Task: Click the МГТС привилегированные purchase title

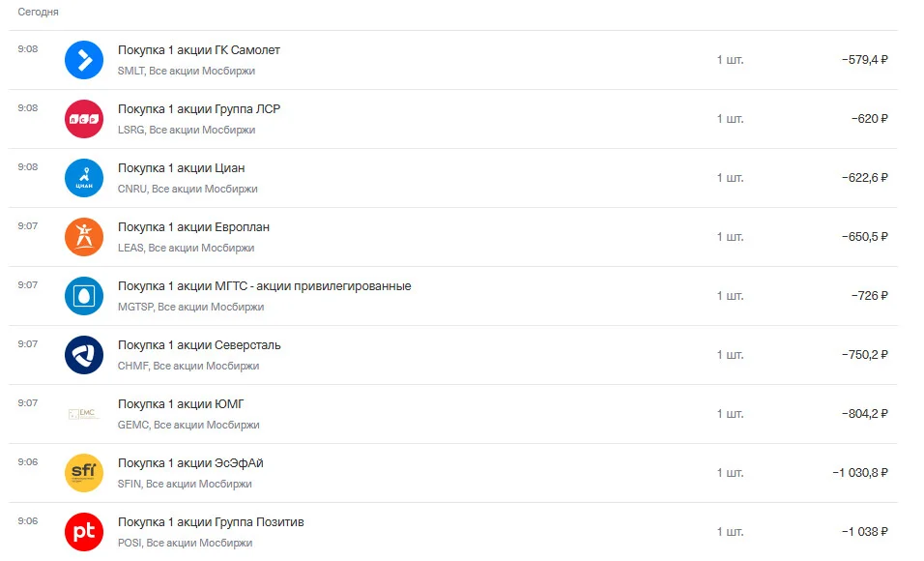Action: pyautogui.click(x=265, y=286)
